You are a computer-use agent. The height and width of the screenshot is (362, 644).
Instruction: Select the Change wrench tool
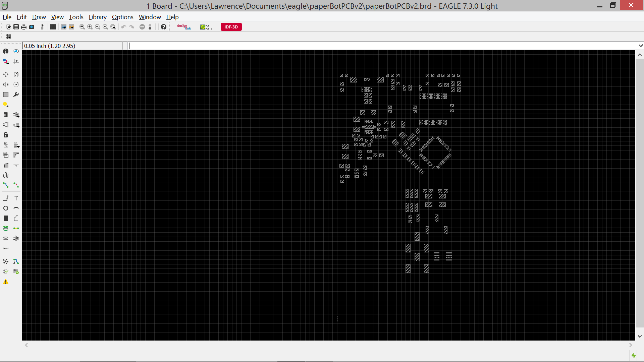pyautogui.click(x=16, y=95)
